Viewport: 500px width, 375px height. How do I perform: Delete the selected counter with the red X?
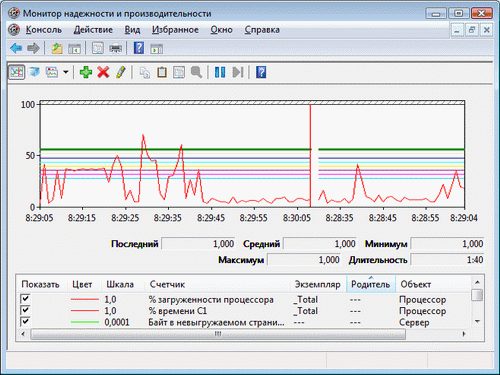pos(103,72)
